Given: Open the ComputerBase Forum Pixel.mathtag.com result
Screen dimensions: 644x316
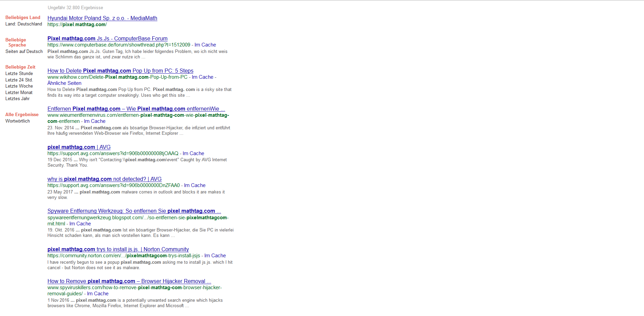Looking at the screenshot, I should click(x=108, y=38).
